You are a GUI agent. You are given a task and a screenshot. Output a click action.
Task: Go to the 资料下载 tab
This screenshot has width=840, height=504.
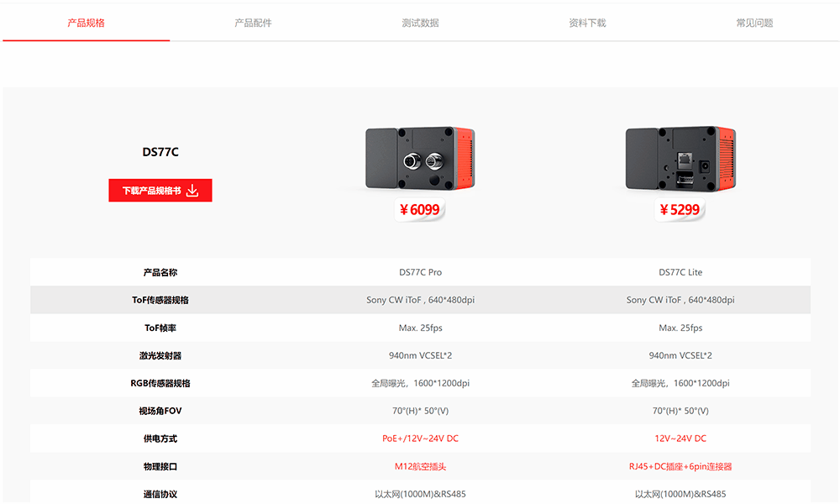pyautogui.click(x=587, y=23)
